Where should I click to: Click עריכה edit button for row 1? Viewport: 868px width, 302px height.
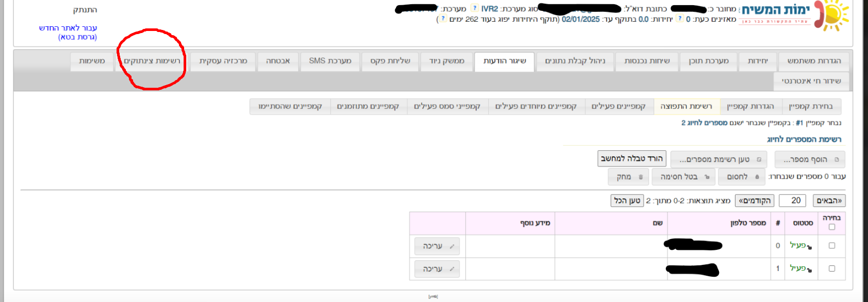coord(437,269)
